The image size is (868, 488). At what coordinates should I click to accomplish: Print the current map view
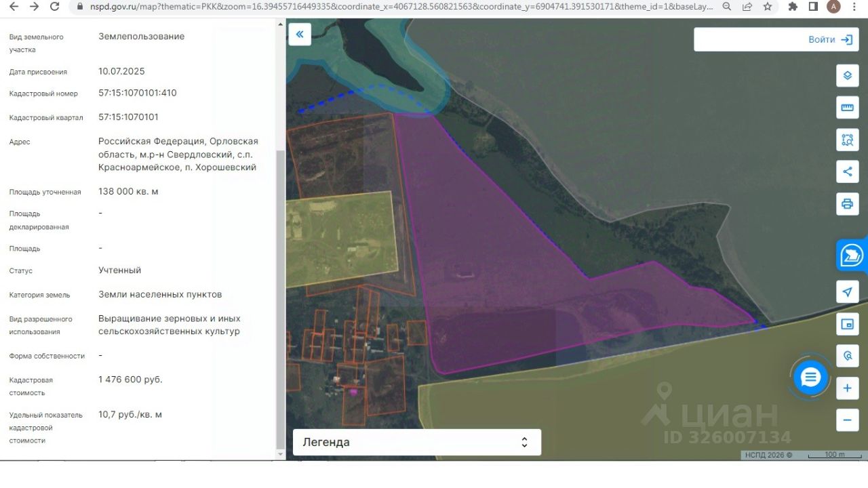pos(847,203)
